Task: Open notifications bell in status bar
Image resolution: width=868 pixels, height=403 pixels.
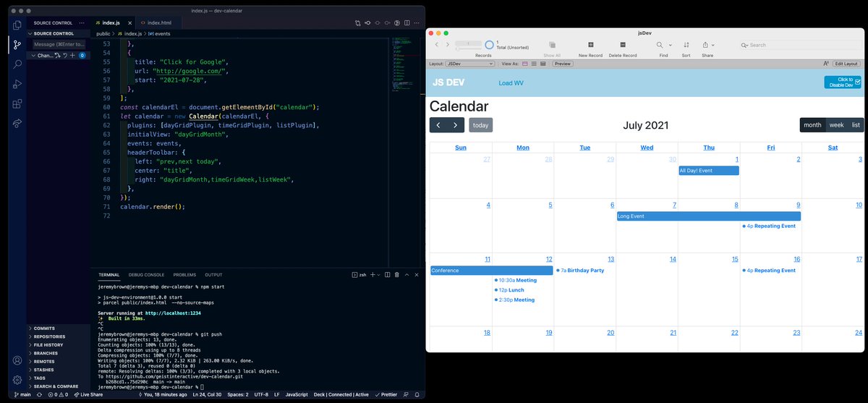Action: point(417,395)
